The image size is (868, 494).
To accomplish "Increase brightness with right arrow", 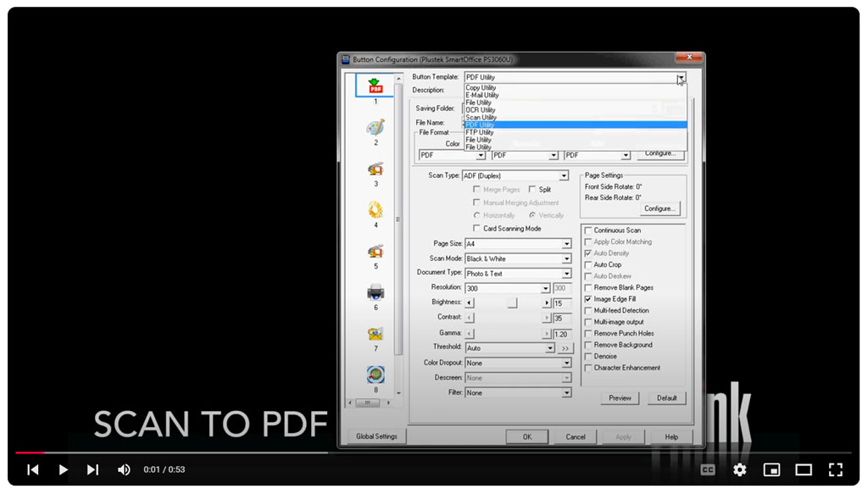I will [x=547, y=303].
